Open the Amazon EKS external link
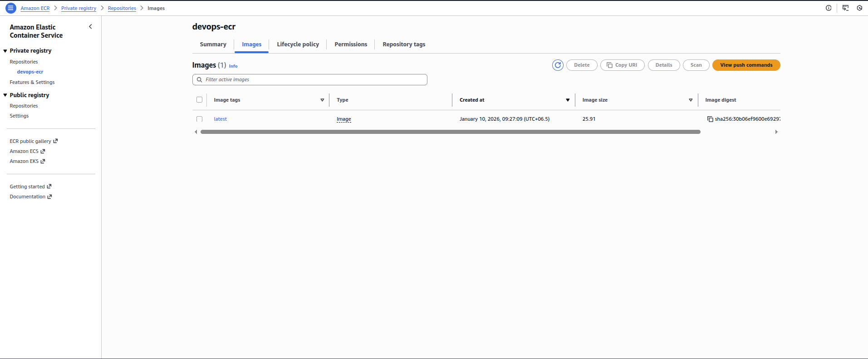The image size is (868, 359). [27, 161]
